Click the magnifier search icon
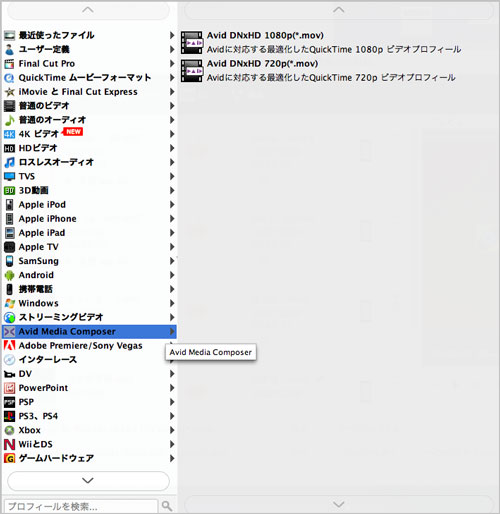Image resolution: width=500 pixels, height=514 pixels. coord(167,506)
